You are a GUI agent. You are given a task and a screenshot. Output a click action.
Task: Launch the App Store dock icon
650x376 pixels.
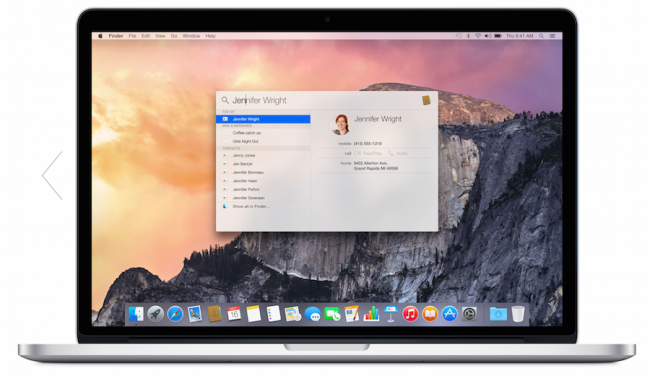coord(449,314)
